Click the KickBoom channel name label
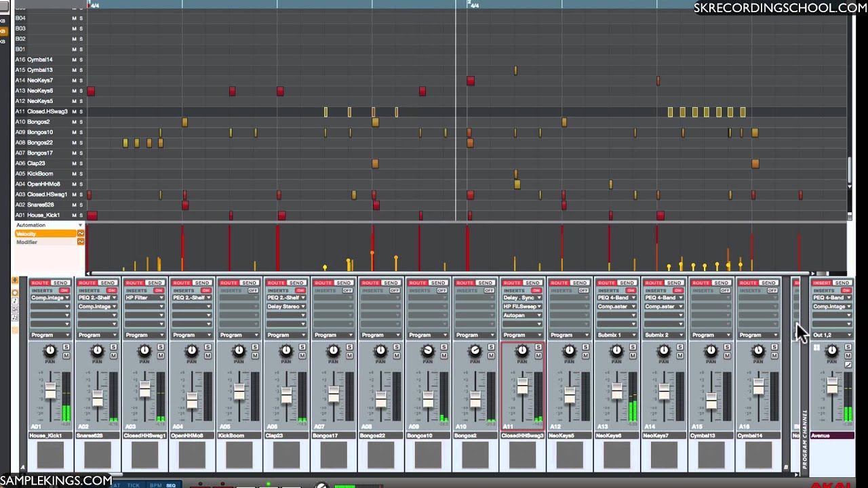 click(239, 436)
